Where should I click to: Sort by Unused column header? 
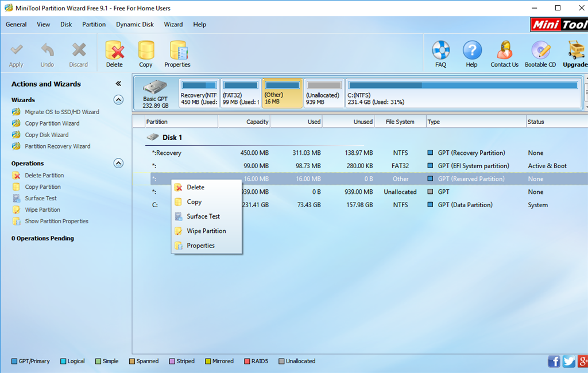[349, 122]
